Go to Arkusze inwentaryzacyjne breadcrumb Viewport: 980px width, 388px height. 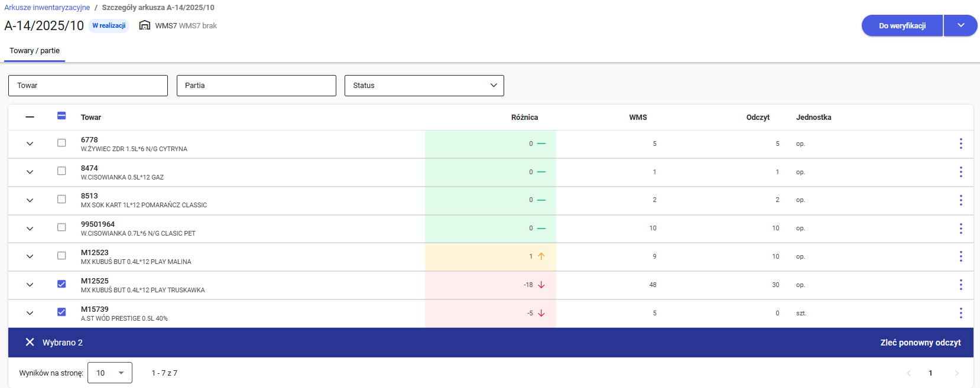(47, 8)
